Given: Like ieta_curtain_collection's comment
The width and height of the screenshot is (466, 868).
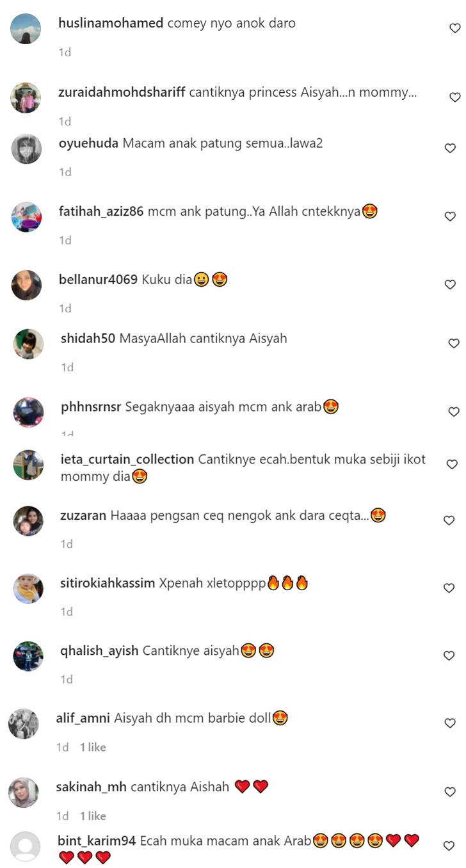Looking at the screenshot, I should 452,464.
